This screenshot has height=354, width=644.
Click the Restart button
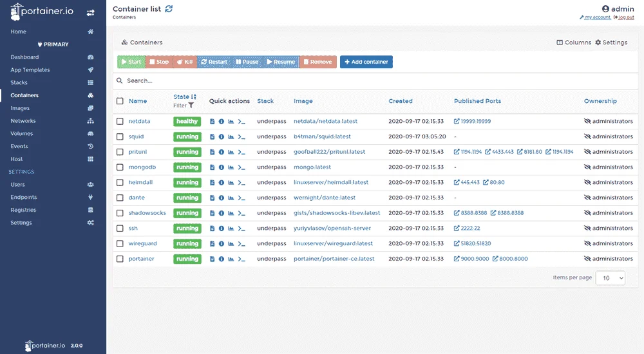[214, 62]
